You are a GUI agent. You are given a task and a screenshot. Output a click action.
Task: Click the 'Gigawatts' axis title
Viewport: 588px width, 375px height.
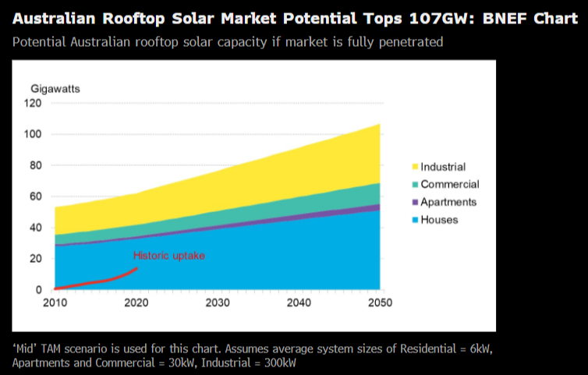point(55,89)
